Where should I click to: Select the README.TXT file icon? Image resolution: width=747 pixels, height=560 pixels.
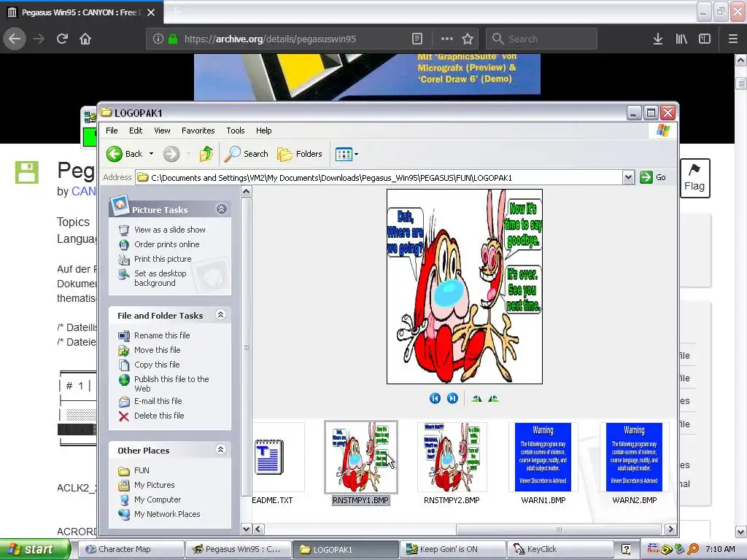pyautogui.click(x=269, y=457)
